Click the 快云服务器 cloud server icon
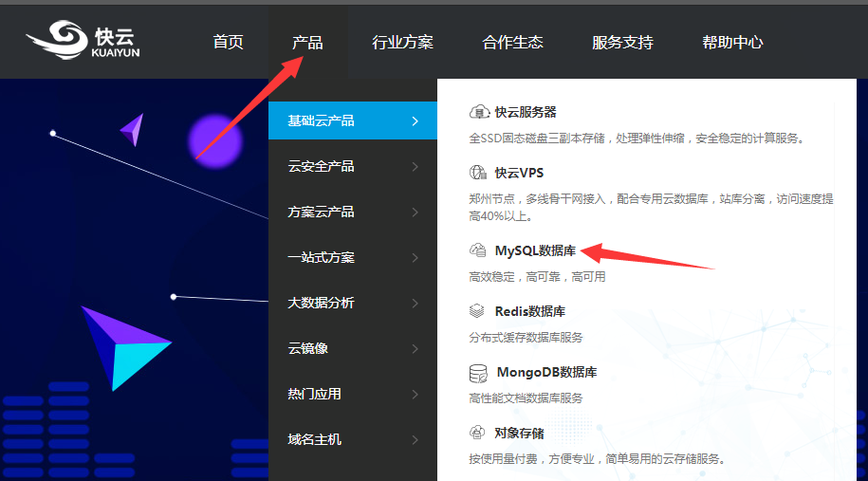Screen dimensions: 868x481 pos(479,112)
